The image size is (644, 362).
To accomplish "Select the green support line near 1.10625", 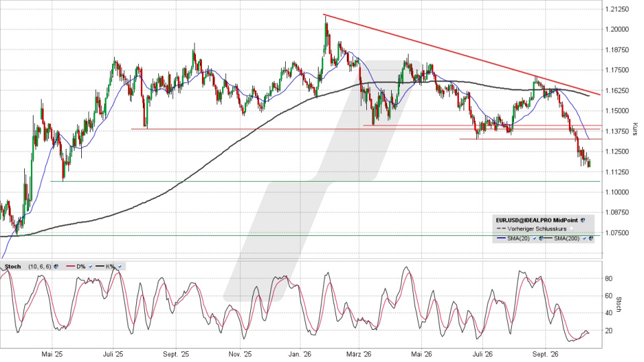I will [325, 182].
